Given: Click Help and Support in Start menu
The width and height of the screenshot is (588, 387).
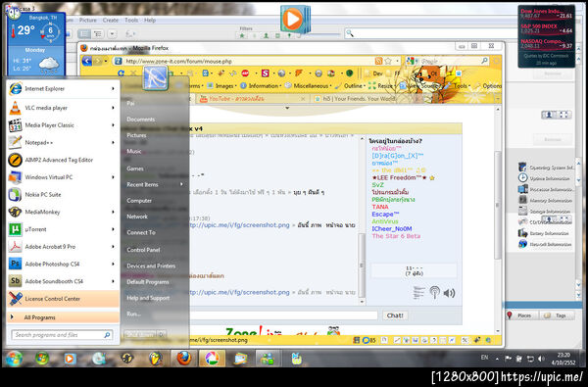Looking at the screenshot, I should click(x=148, y=298).
